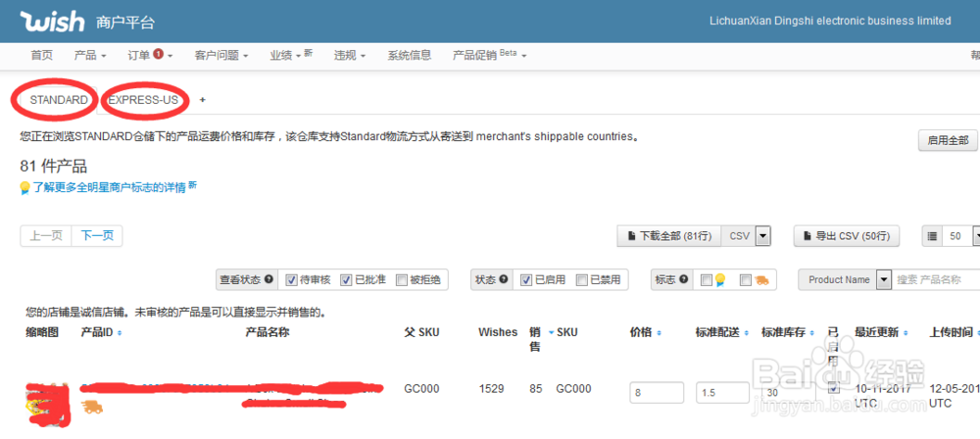The image size is (980, 439).
Task: Expand the 产品 menu
Action: pos(90,55)
